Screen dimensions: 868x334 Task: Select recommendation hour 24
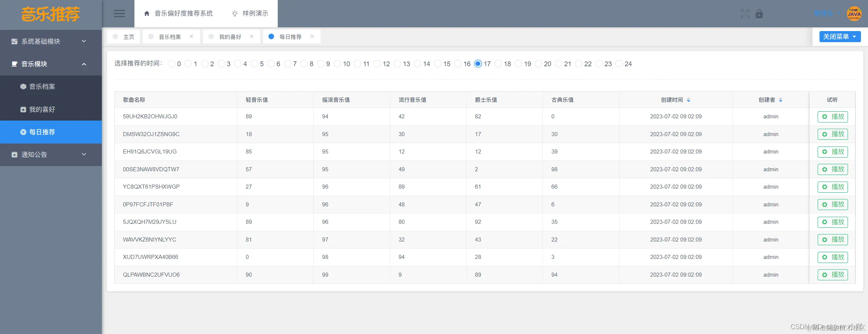[x=619, y=64]
